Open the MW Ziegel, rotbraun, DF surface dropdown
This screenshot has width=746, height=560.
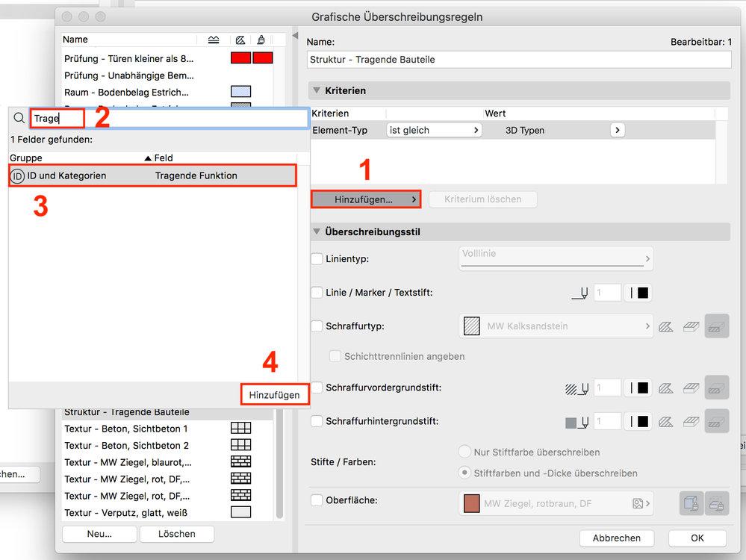[x=556, y=503]
